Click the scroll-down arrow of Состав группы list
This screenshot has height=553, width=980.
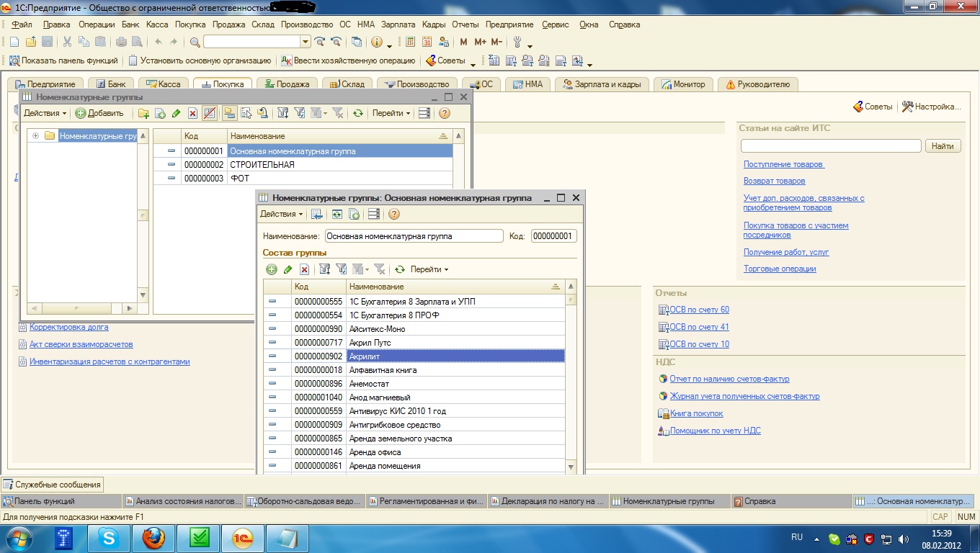(571, 467)
